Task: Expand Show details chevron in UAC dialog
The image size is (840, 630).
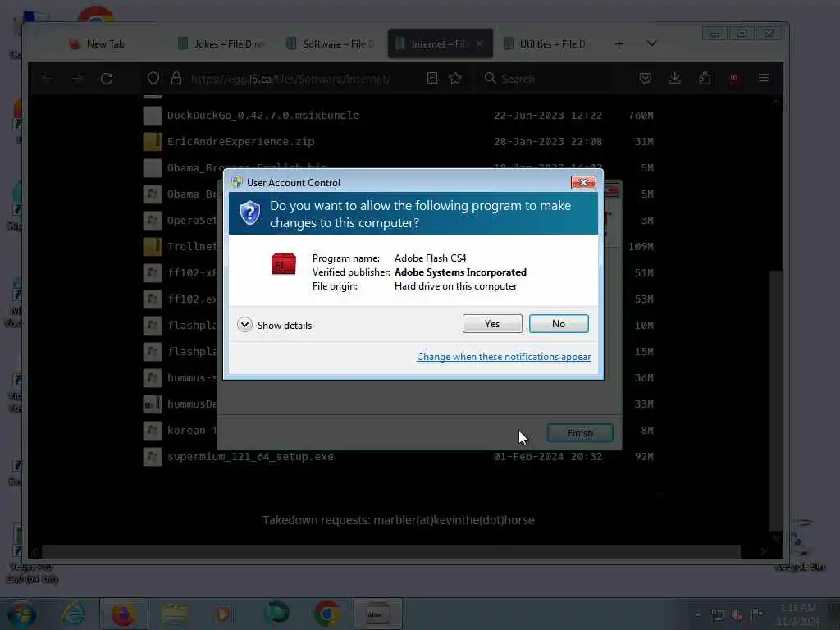Action: click(244, 325)
